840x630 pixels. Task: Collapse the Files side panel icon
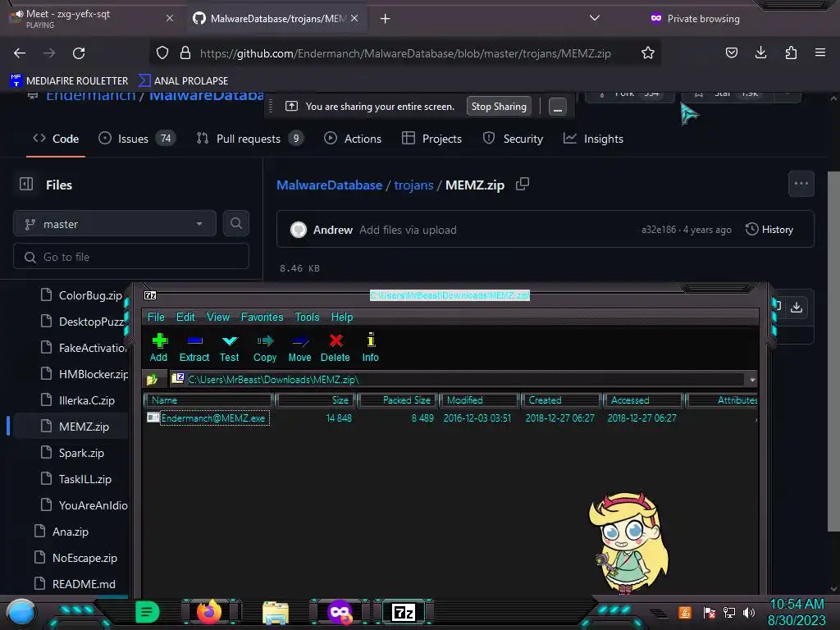tap(26, 185)
